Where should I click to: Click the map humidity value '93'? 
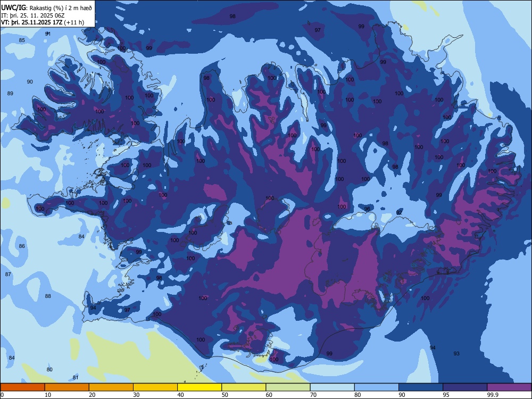pos(456,353)
